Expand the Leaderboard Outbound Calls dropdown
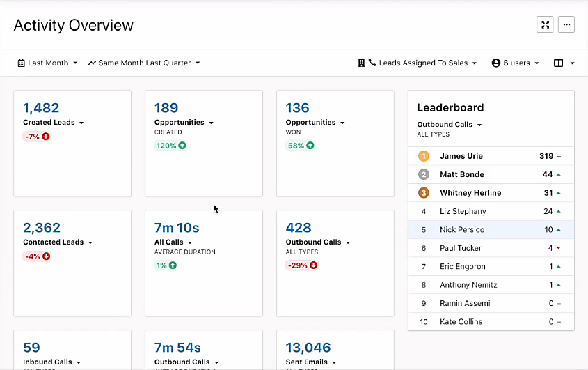 click(479, 125)
